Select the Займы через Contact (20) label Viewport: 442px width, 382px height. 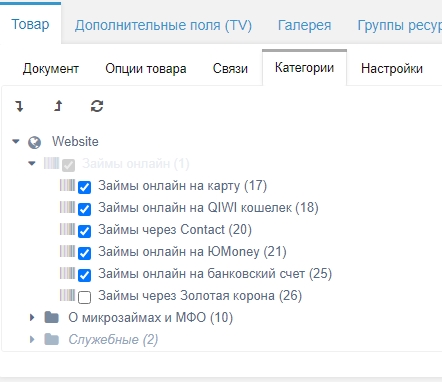[175, 230]
